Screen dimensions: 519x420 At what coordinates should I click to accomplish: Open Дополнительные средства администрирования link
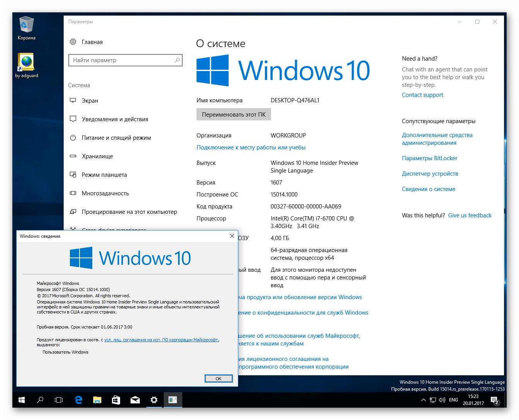pyautogui.click(x=437, y=139)
